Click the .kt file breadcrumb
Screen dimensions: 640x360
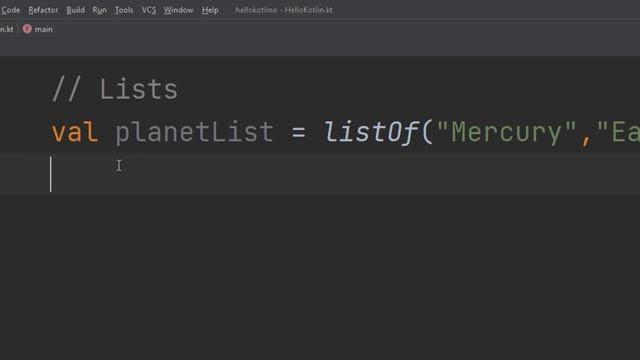[7, 29]
